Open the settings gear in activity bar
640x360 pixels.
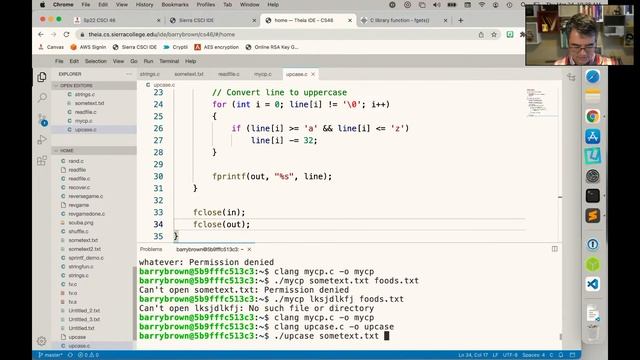click(x=41, y=341)
